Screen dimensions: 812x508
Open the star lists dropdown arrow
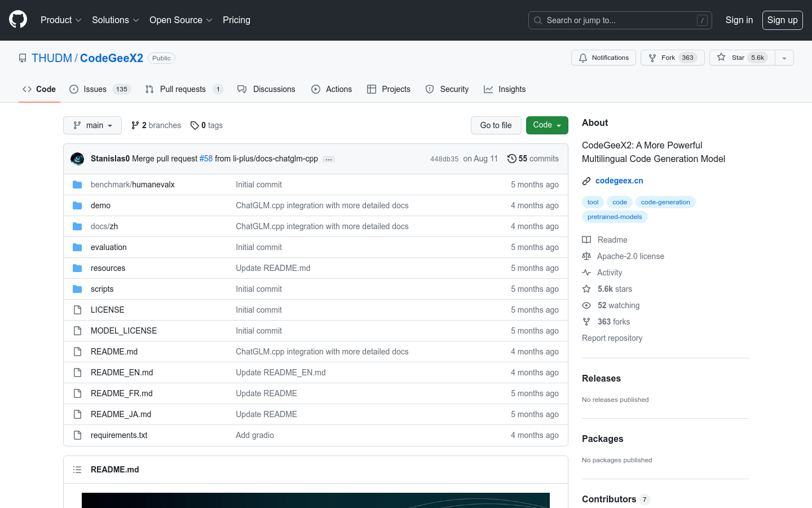784,58
